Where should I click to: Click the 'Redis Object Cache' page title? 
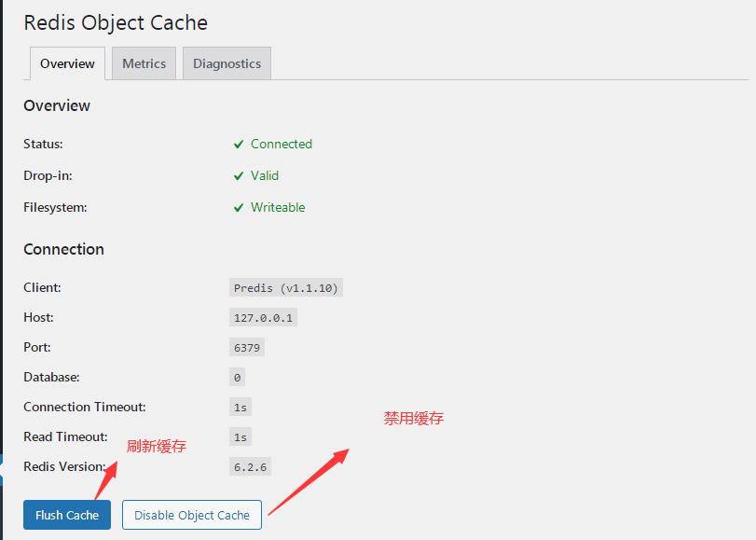click(116, 22)
